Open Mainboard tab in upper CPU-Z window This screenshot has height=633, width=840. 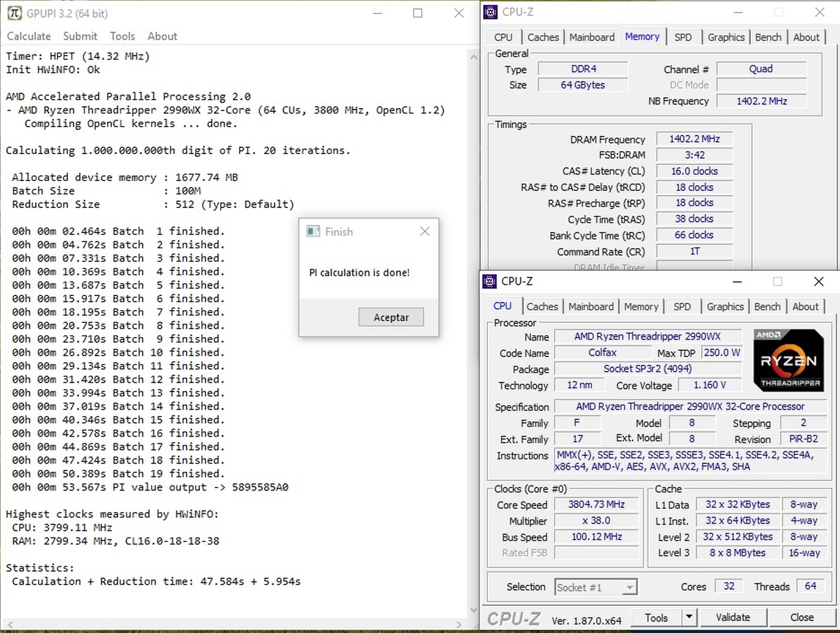(x=592, y=37)
